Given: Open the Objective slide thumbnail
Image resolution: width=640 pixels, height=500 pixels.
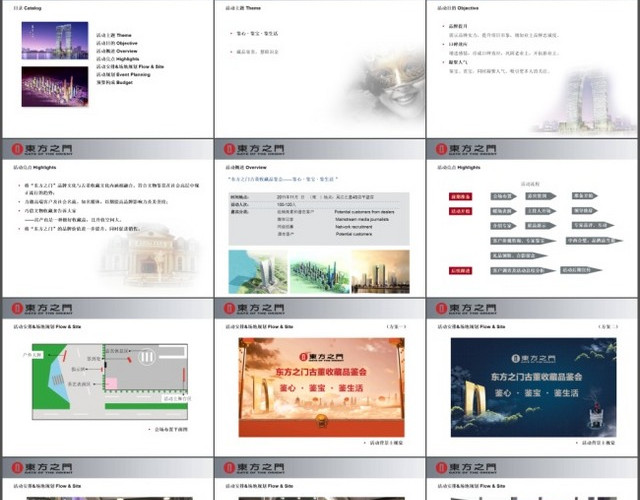Looking at the screenshot, I should coord(532,69).
